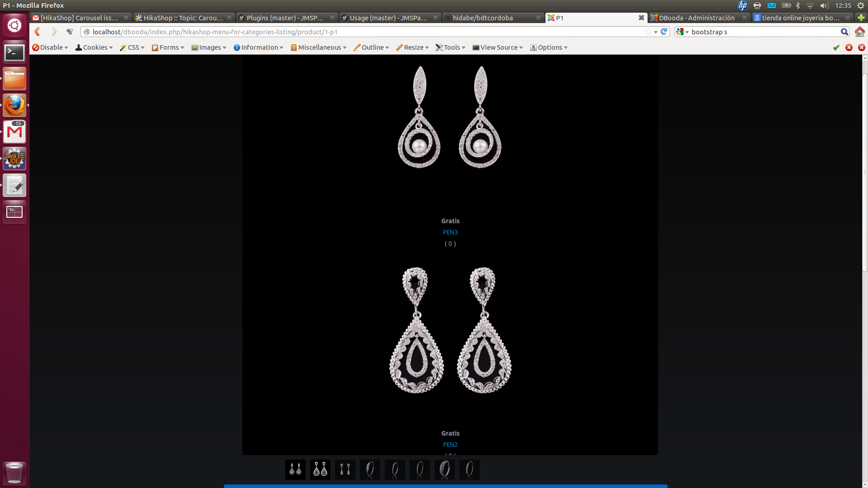Viewport: 868px width, 488px height.
Task: Switch to the hidabe/bdtcordoba tab
Action: point(482,18)
